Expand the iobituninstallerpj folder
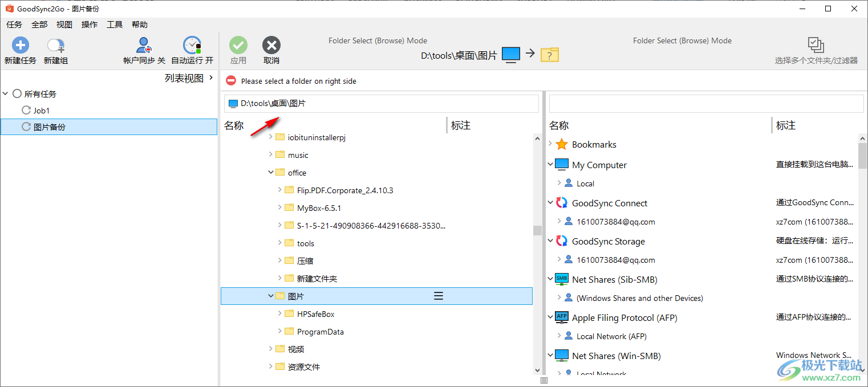 271,137
